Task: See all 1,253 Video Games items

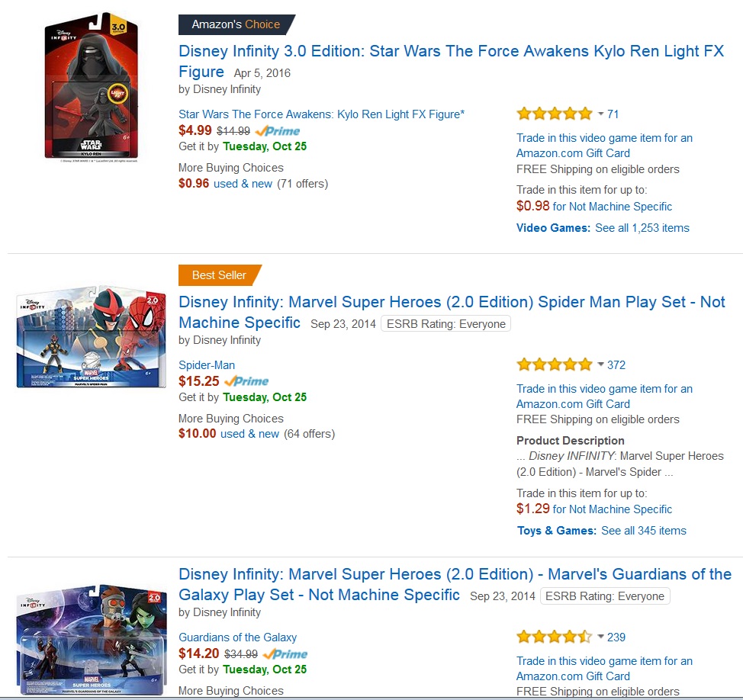Action: pyautogui.click(x=642, y=228)
